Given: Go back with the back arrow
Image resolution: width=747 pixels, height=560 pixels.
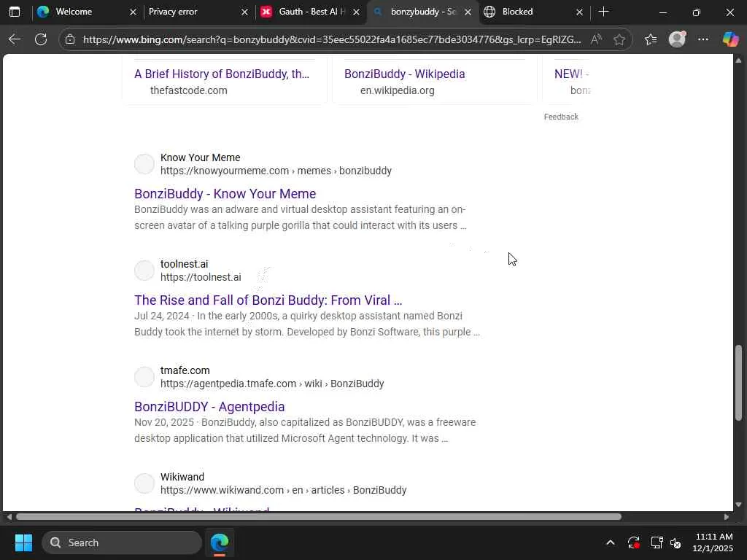Looking at the screenshot, I should [15, 39].
